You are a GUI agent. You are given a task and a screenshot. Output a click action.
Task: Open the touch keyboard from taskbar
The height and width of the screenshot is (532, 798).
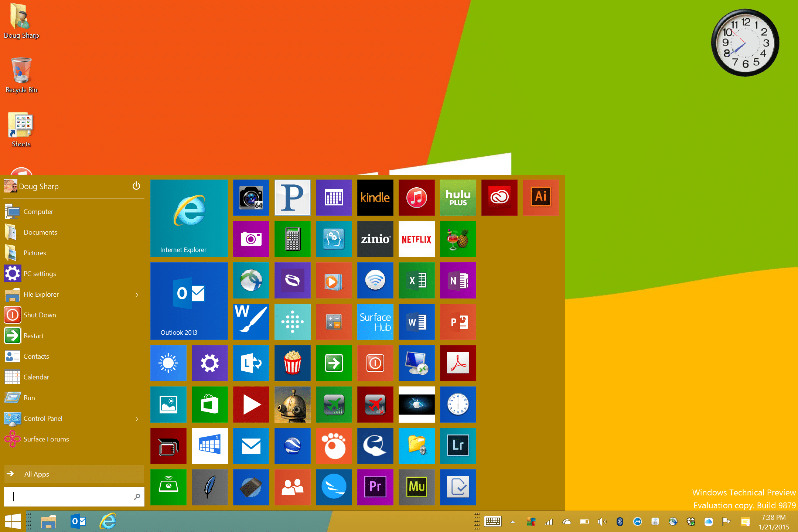[493, 521]
